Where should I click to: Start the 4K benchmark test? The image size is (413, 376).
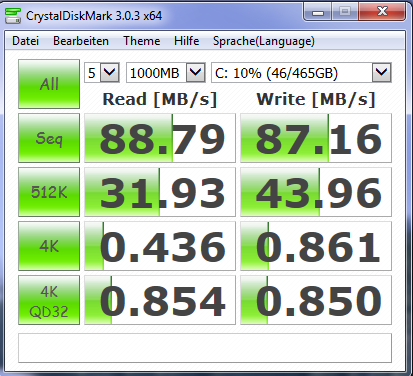pos(49,246)
